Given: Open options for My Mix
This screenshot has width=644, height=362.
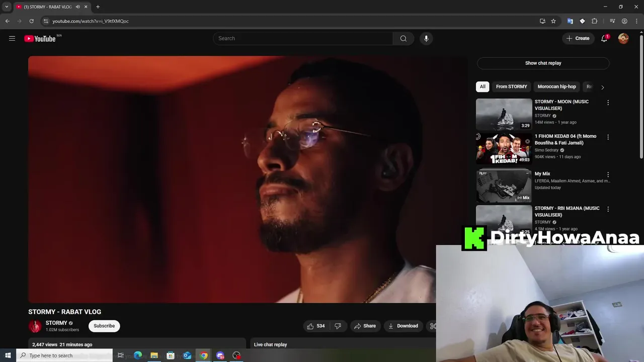Looking at the screenshot, I should coord(608,174).
